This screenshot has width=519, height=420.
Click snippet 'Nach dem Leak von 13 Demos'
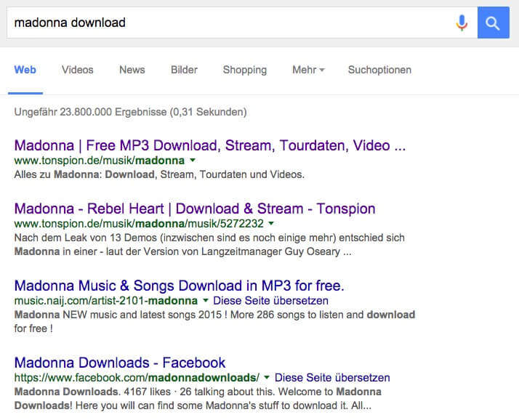pos(209,245)
